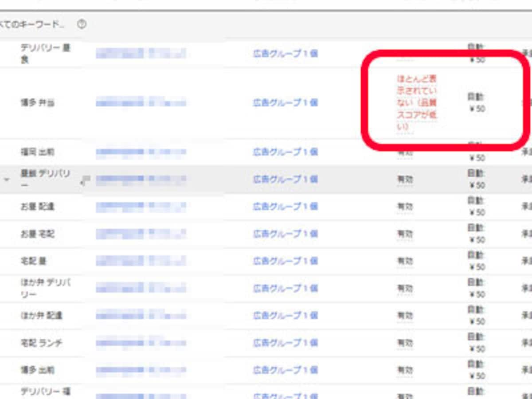
Task: Click 自動 ¥50 bid in 博多 出前 row
Action: coord(476,370)
